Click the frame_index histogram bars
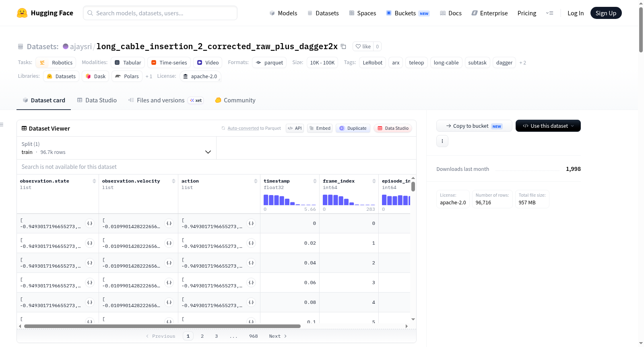 pos(349,200)
